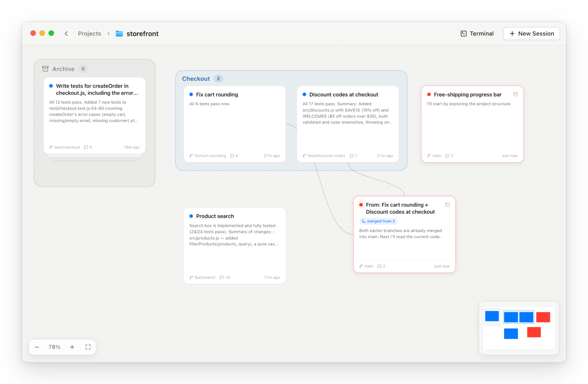Viewport: 588px width, 384px height.
Task: Expand the Free-shipping progress bar card icon
Action: click(x=515, y=94)
